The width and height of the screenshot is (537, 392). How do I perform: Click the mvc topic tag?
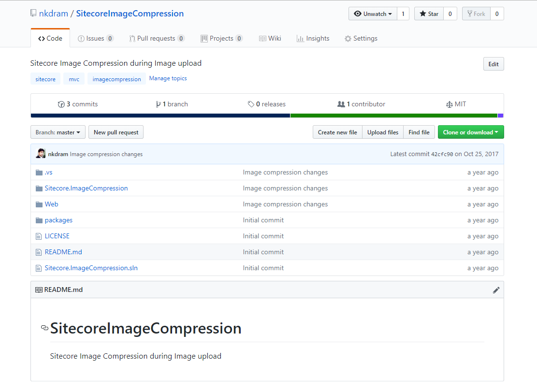[74, 79]
